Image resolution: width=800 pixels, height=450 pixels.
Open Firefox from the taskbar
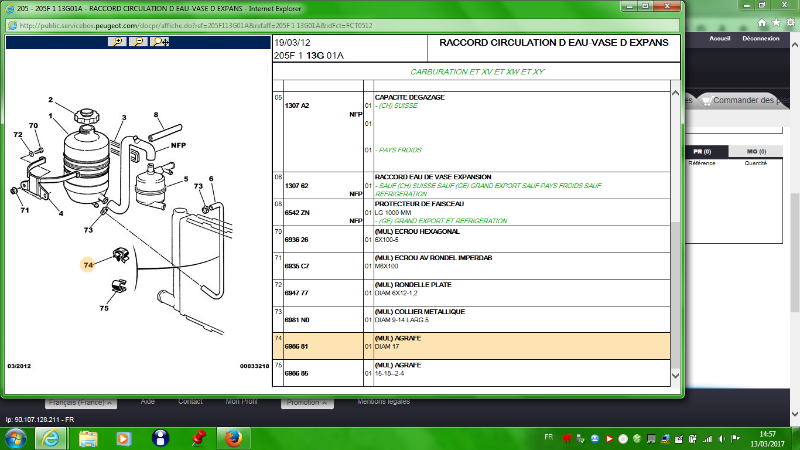234,438
